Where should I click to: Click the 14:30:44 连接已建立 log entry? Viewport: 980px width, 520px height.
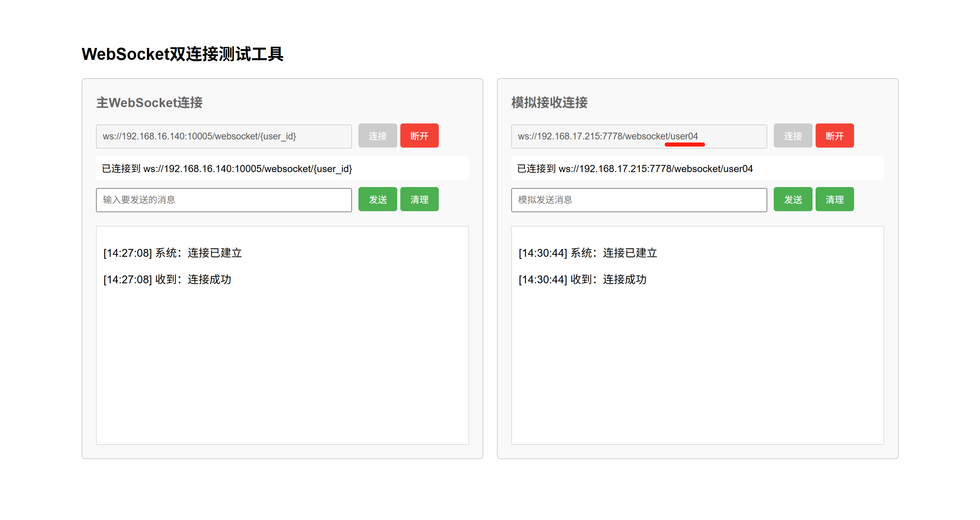[588, 253]
